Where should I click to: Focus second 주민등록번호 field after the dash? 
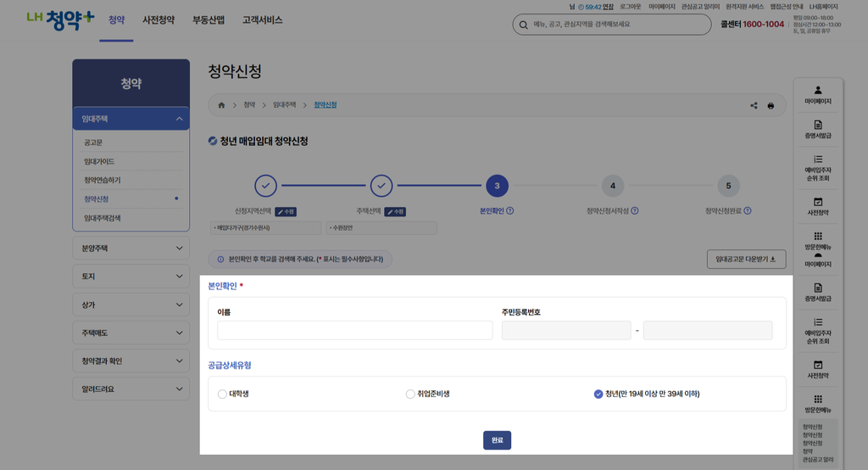pos(708,330)
